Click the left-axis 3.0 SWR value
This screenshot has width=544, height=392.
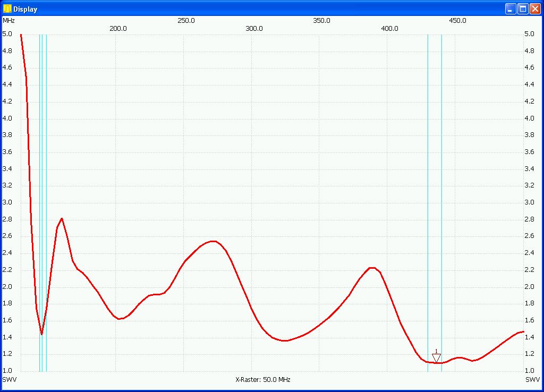[7, 202]
